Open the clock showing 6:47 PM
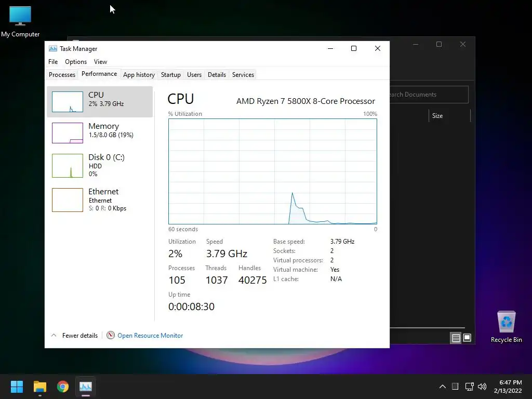Screen dimensions: 532x399 point(508,387)
